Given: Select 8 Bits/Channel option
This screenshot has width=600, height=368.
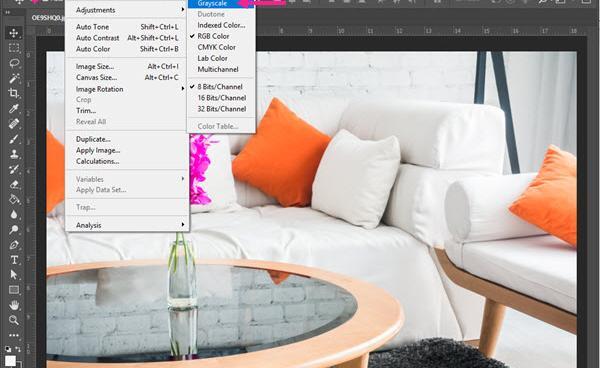Looking at the screenshot, I should coord(221,87).
